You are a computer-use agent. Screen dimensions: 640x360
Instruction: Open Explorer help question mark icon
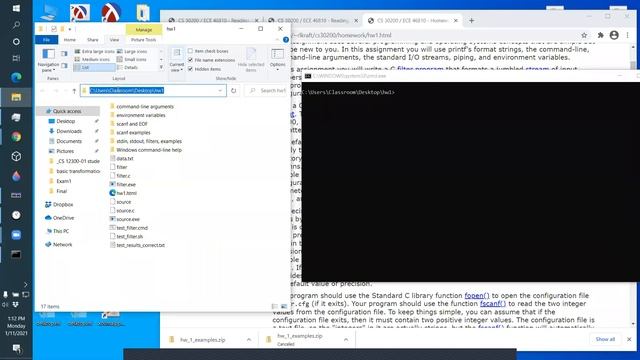tap(286, 40)
